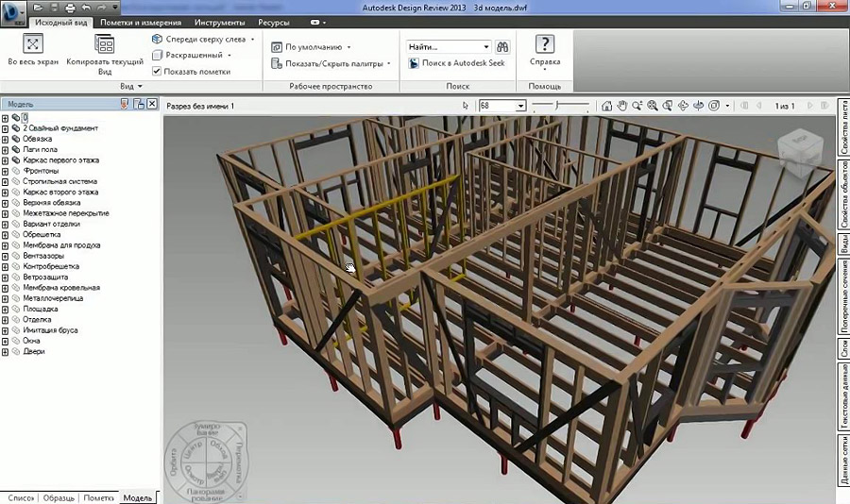Open the Инструменты ribbon tab

pyautogui.click(x=219, y=22)
